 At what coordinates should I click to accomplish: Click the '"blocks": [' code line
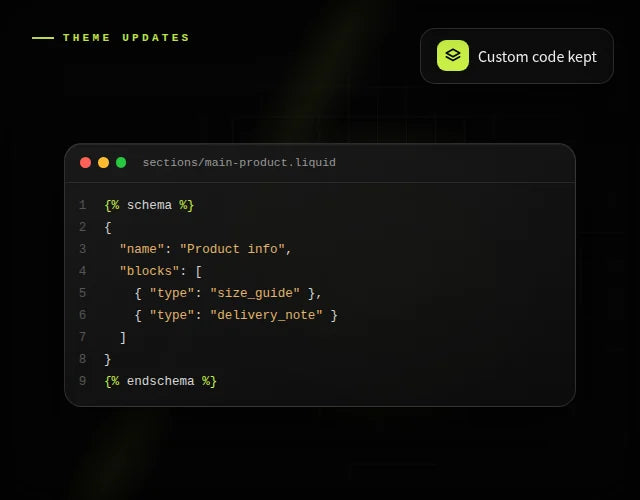[x=161, y=271]
